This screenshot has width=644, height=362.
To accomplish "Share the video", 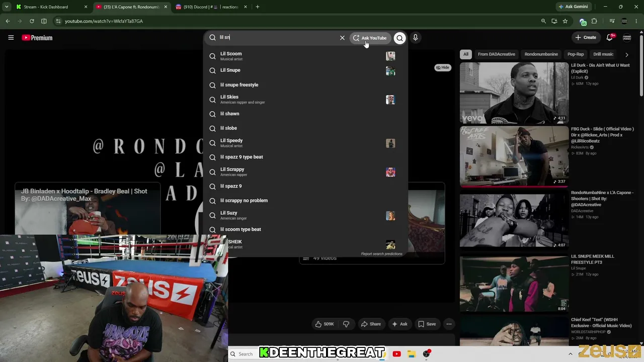I will coord(371,324).
